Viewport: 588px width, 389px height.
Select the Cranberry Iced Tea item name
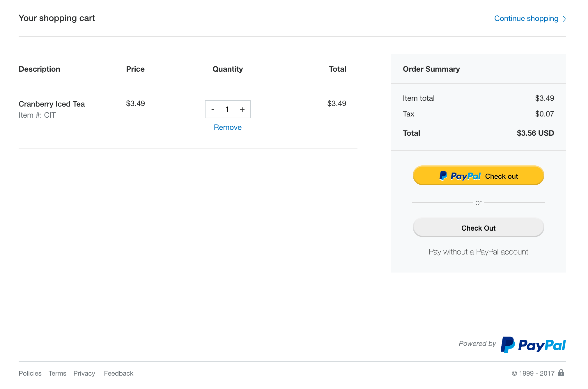point(52,104)
